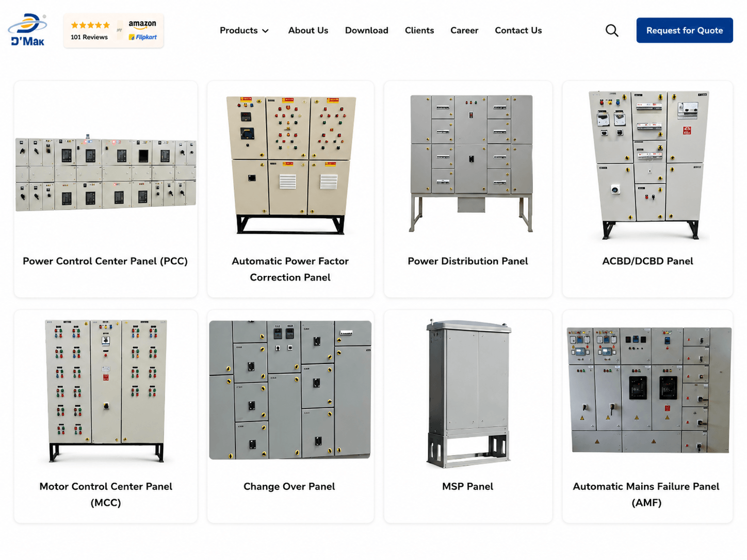Viewport: 747px width, 560px height.
Task: Open the search magnifier icon
Action: [x=612, y=30]
